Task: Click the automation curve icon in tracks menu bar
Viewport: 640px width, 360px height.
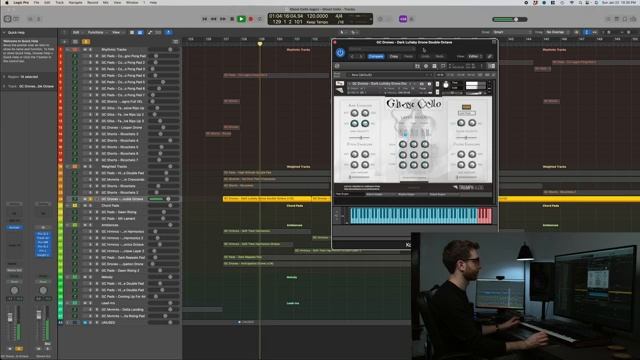Action: (150, 32)
